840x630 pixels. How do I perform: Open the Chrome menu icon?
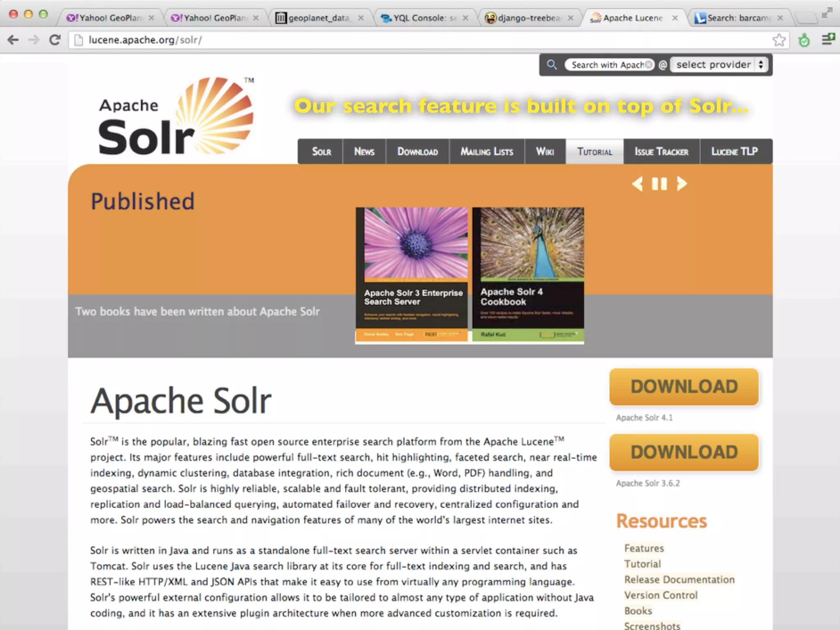(x=828, y=39)
